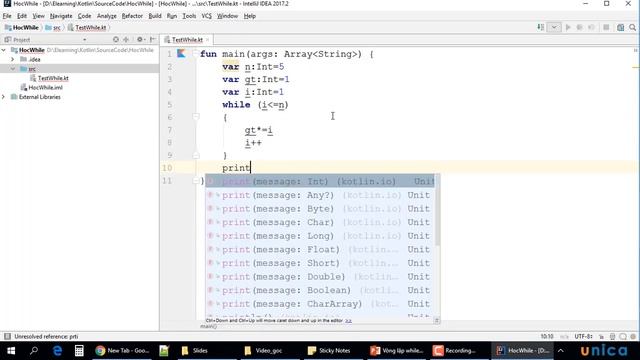Screen dimensions: 640x360
Task: Open Project panel gear settings
Action: pyautogui.click(x=141, y=40)
